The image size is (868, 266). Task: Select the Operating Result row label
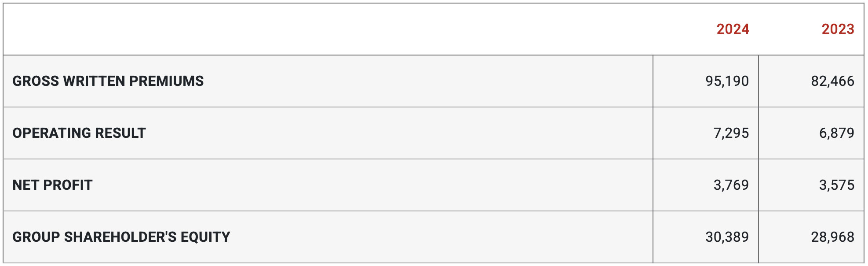click(x=79, y=133)
